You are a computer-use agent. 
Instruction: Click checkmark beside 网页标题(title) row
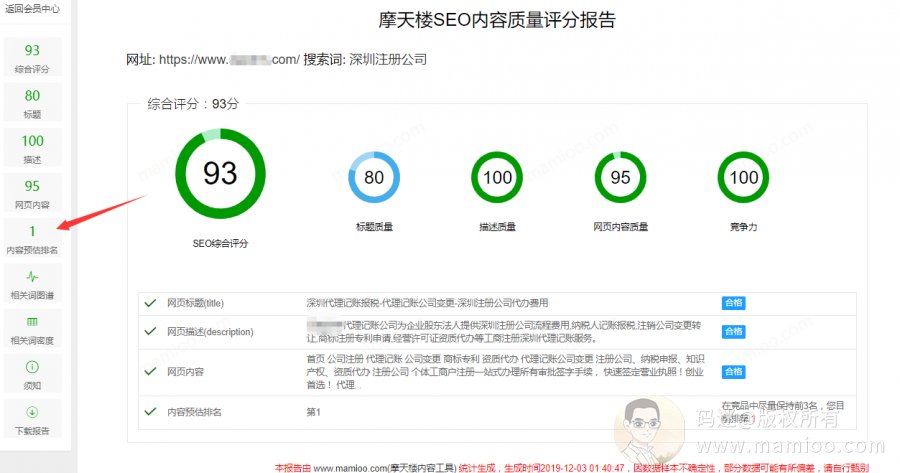coord(150,303)
